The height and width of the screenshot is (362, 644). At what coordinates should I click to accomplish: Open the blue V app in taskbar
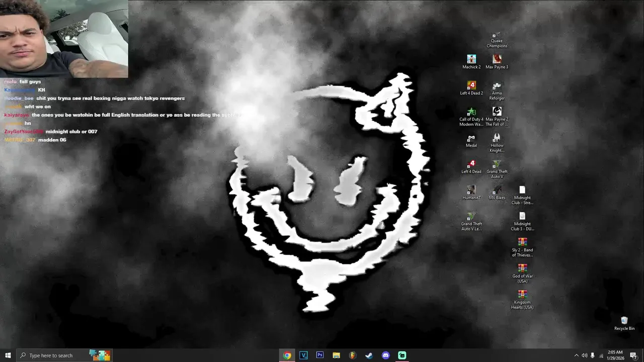pyautogui.click(x=303, y=355)
